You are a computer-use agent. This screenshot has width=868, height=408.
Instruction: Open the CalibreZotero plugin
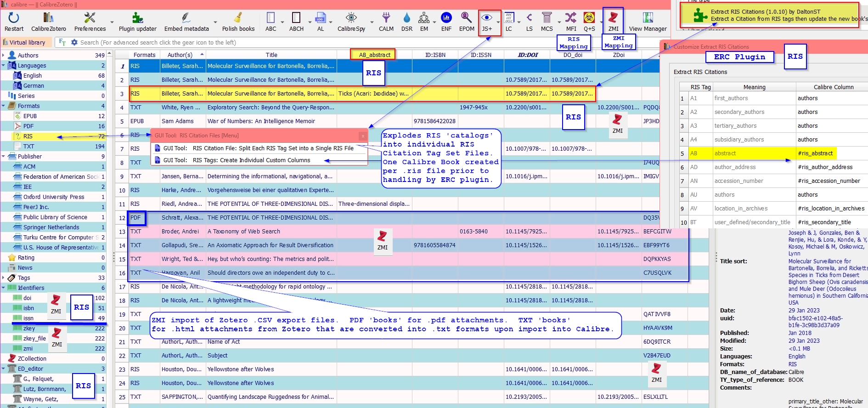(x=48, y=18)
